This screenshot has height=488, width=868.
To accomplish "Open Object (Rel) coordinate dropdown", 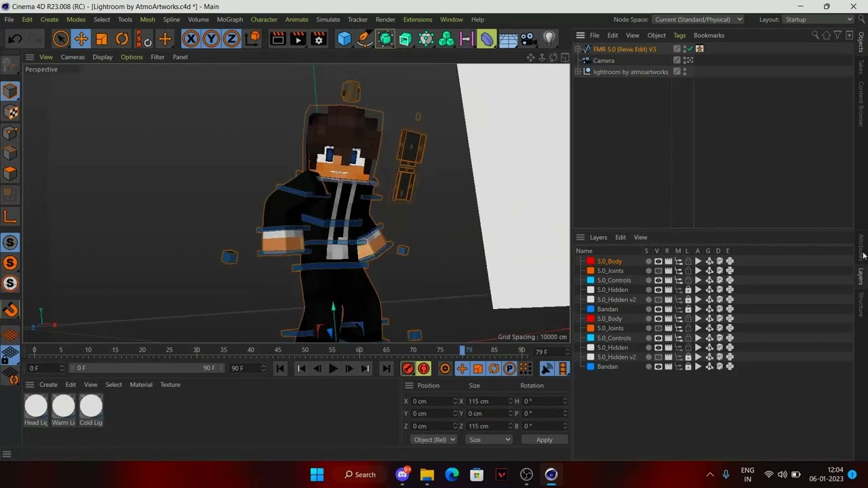I will point(433,440).
